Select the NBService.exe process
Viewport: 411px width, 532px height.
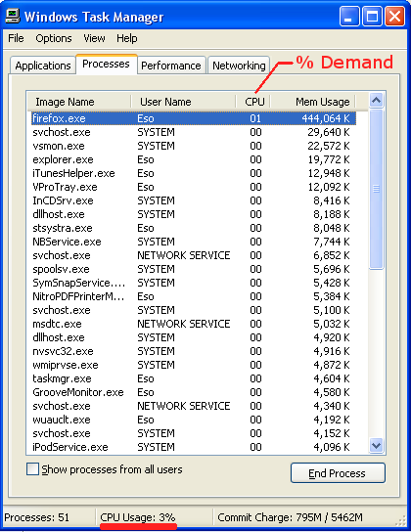(194, 242)
